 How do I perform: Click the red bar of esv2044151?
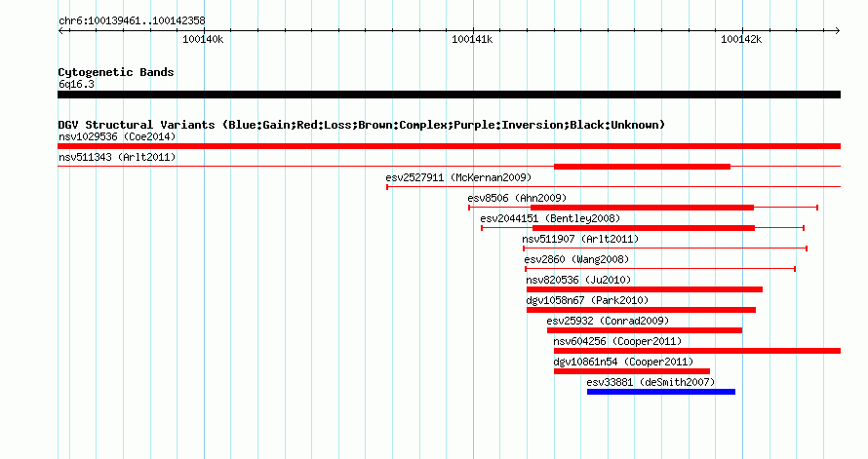[x=644, y=228]
